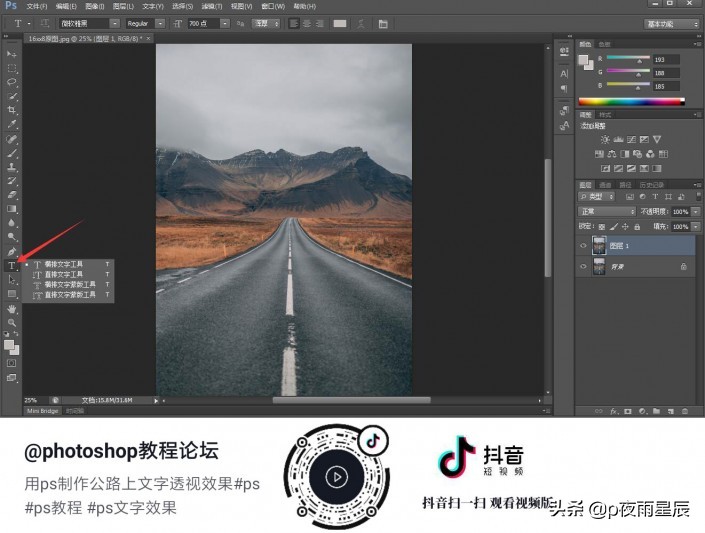This screenshot has height=533, width=705.
Task: Toggle lock transparent pixels
Action: 602,227
